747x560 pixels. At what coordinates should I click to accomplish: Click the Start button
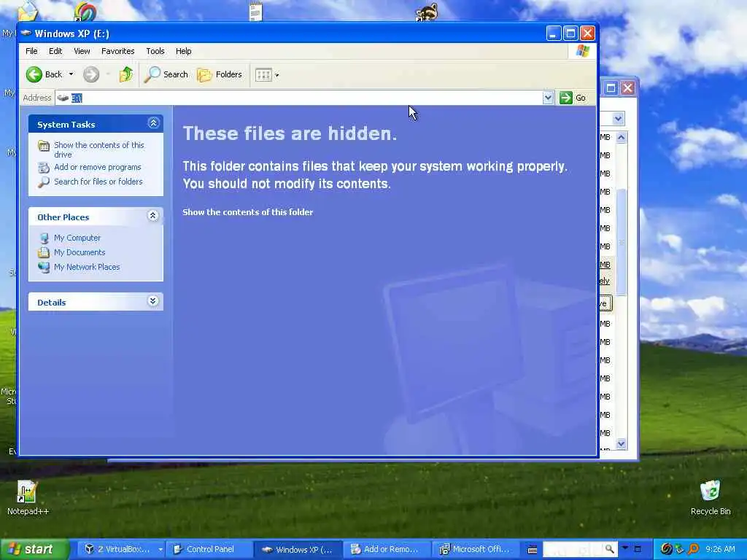click(x=34, y=549)
